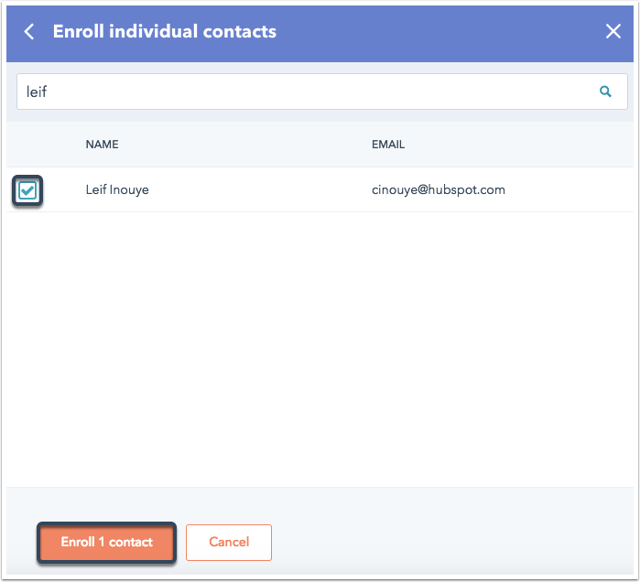Click the Enroll individual contacts title
The width and height of the screenshot is (640, 582).
164,31
